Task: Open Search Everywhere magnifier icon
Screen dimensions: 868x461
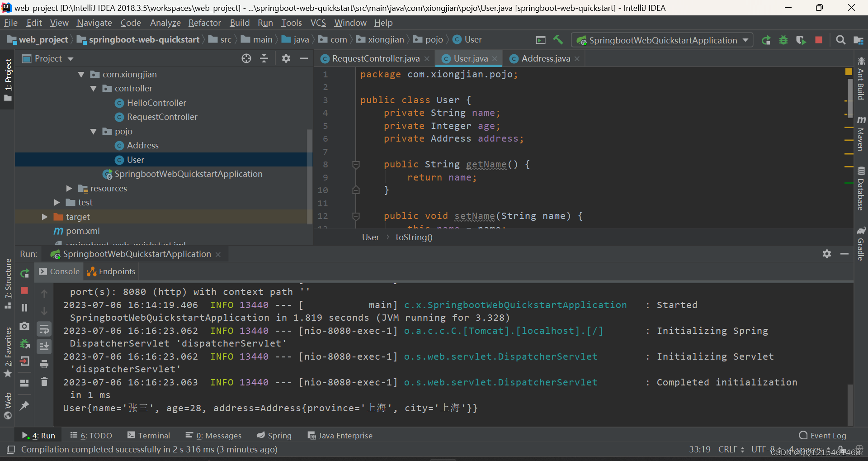Action: tap(840, 40)
